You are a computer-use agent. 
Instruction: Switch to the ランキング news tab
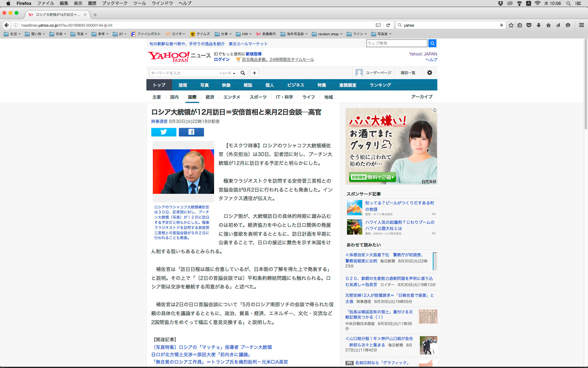coord(380,85)
